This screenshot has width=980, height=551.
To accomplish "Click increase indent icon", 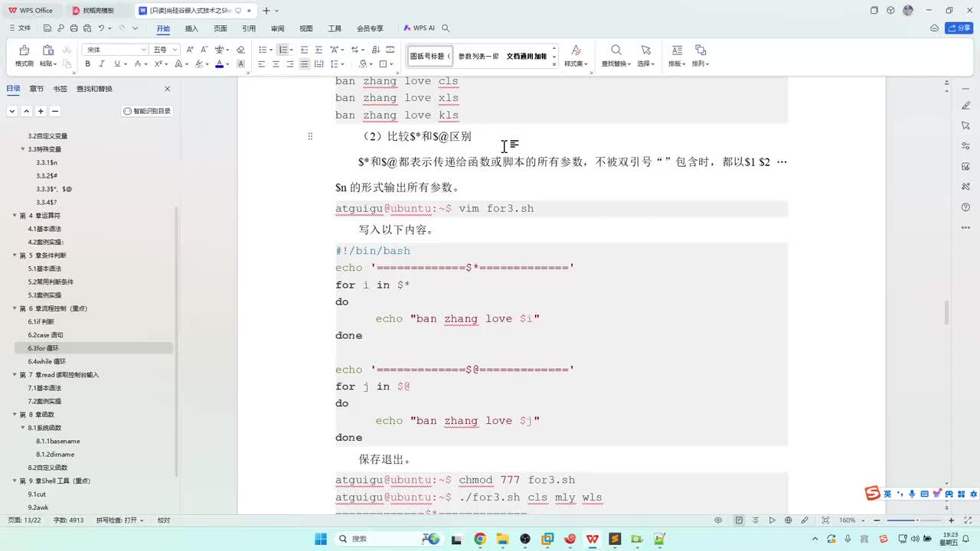I will coord(318,50).
